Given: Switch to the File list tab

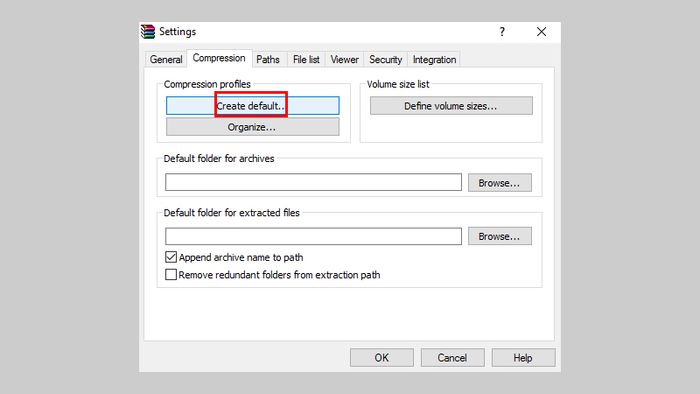Looking at the screenshot, I should point(306,59).
